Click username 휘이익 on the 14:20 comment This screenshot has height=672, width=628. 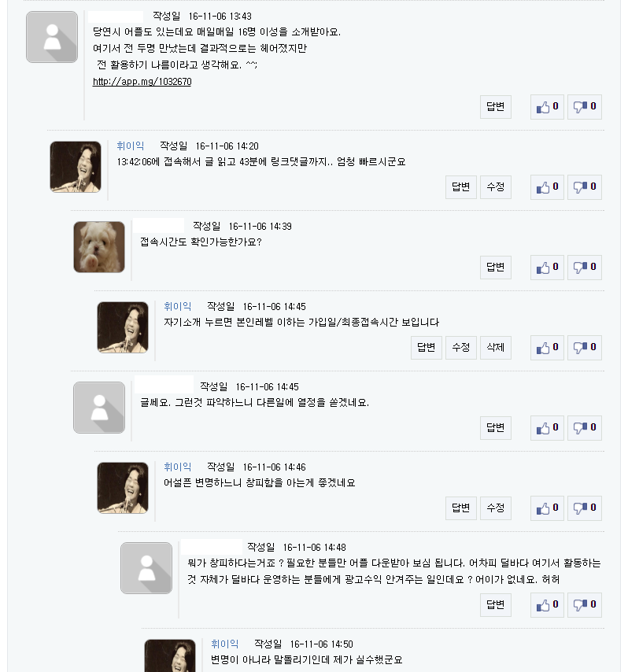coord(130,146)
